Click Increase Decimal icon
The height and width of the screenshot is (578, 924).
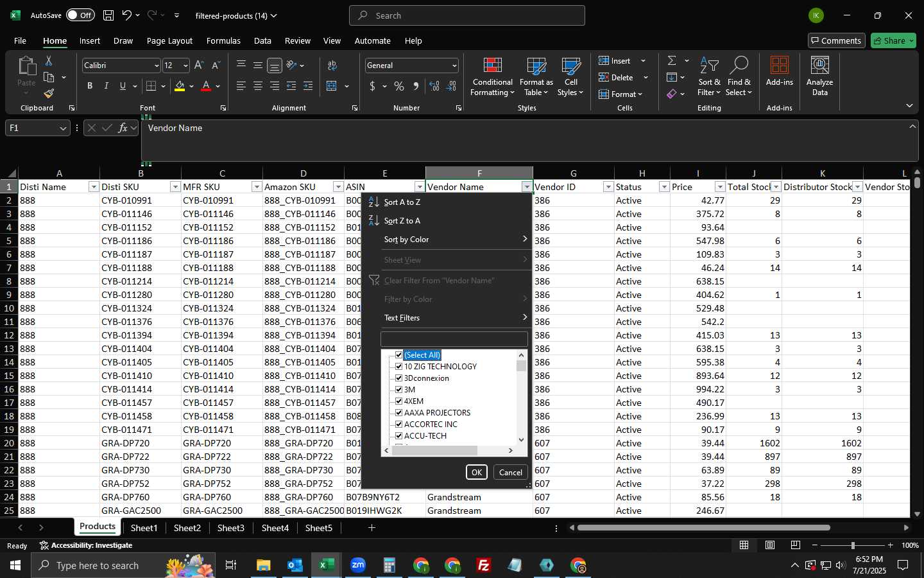[x=434, y=86]
